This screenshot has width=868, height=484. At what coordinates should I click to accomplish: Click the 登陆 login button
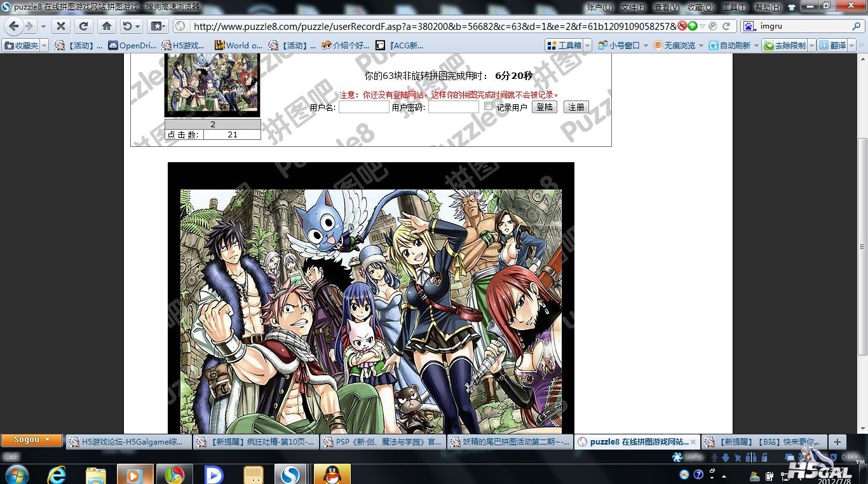(x=544, y=107)
